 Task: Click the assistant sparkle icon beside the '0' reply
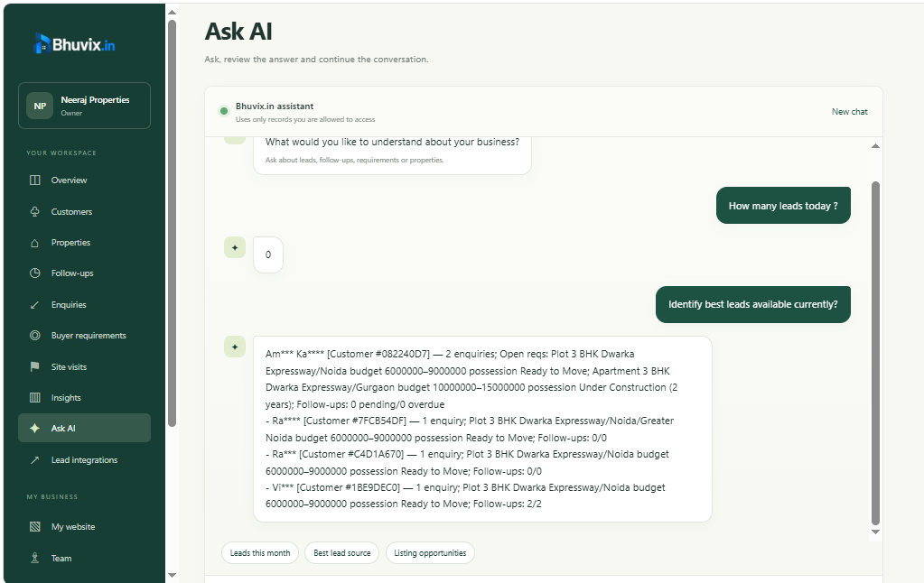(x=235, y=248)
